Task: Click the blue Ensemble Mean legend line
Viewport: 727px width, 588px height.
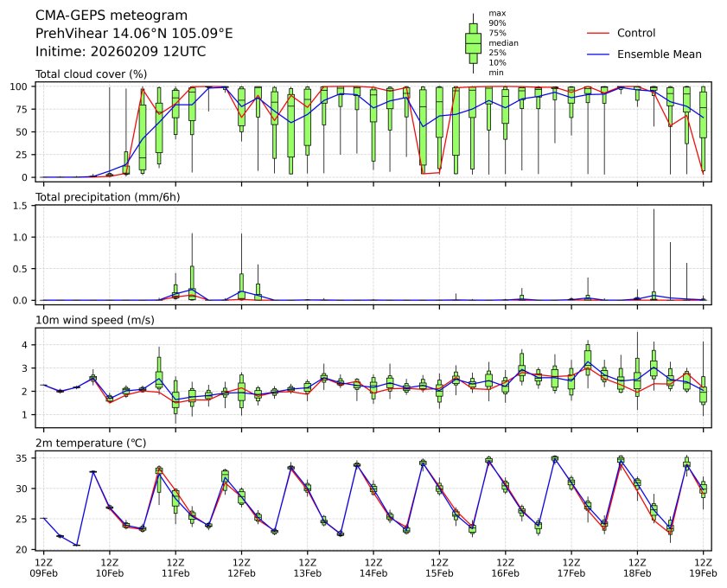Action: (x=600, y=54)
